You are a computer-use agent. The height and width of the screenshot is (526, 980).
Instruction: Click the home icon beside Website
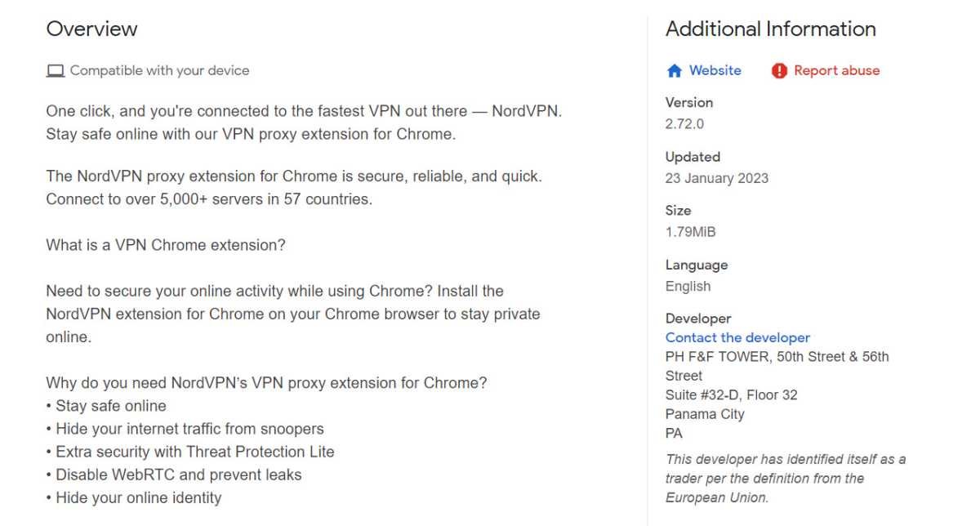pos(675,71)
